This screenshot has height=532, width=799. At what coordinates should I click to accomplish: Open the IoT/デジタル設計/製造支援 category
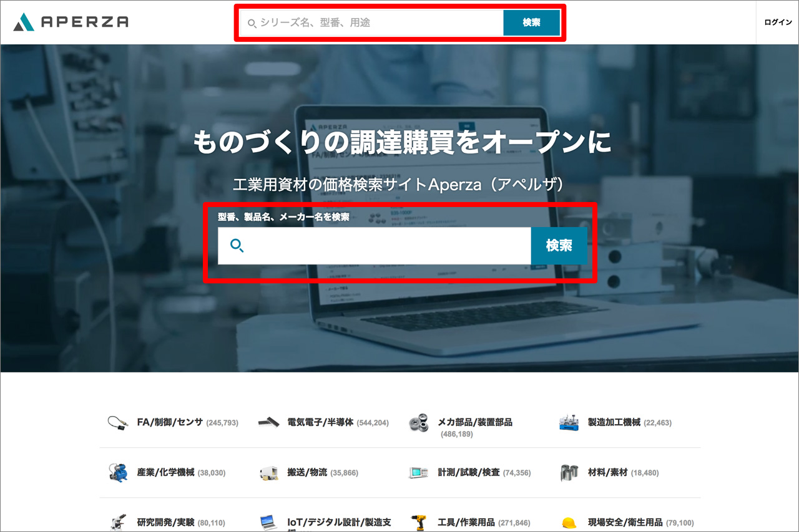click(x=339, y=524)
